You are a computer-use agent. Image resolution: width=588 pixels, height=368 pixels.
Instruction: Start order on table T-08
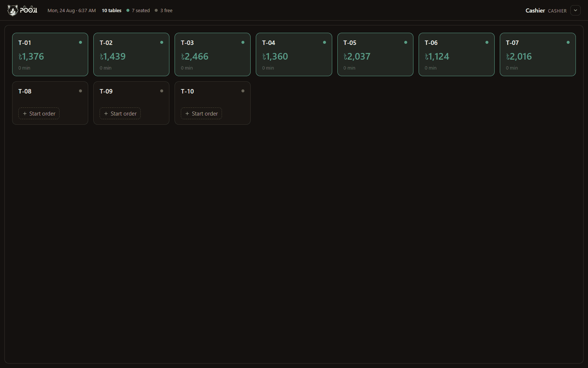39,113
